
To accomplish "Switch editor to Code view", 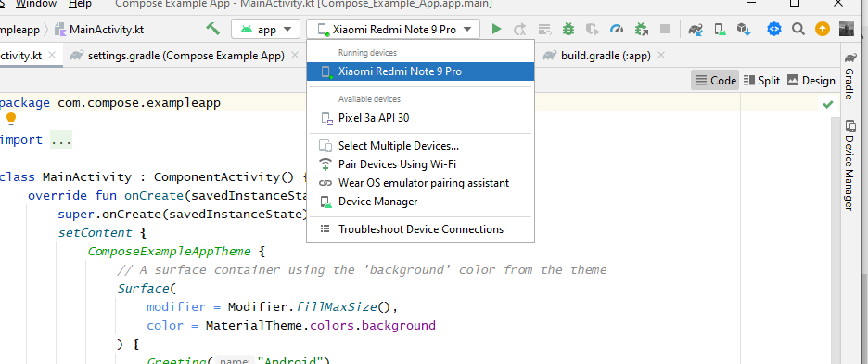I will 715,81.
